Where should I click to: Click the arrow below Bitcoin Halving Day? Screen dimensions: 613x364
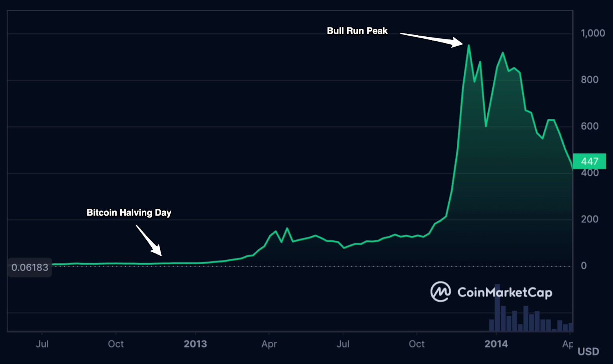pos(149,240)
